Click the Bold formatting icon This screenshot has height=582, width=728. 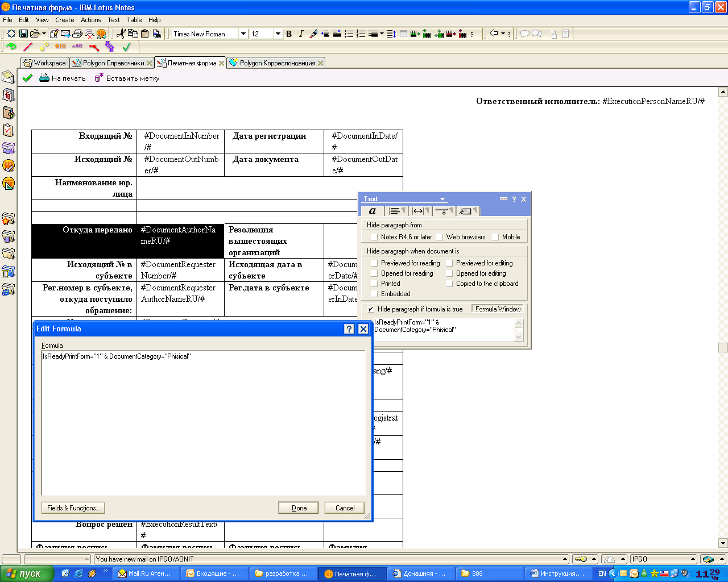(289, 34)
